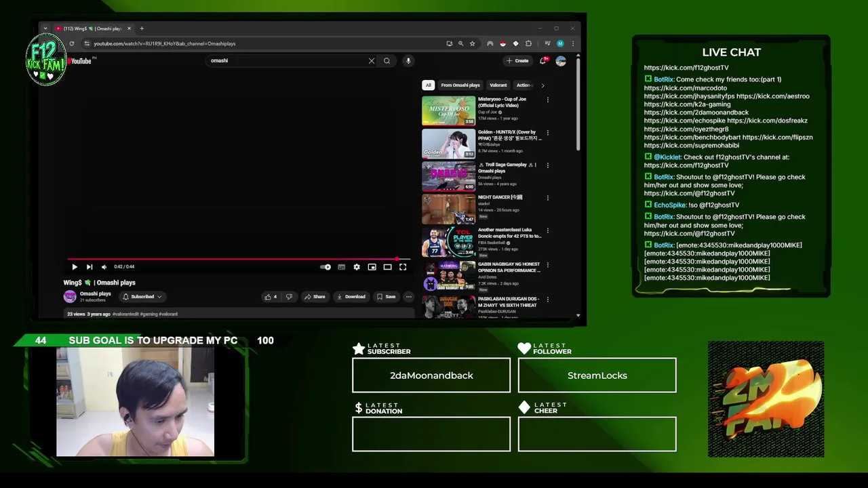868x488 pixels.
Task: Select the All filter chip
Action: tap(428, 85)
